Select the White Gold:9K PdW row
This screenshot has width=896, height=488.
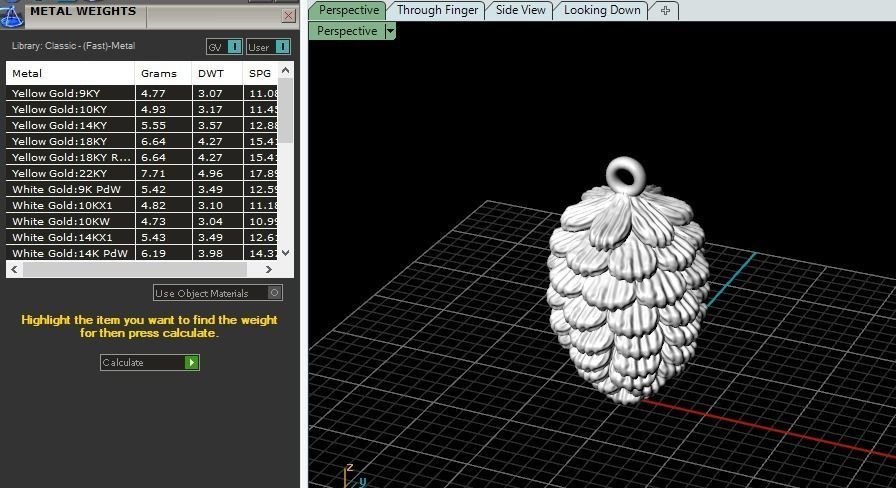(142, 189)
